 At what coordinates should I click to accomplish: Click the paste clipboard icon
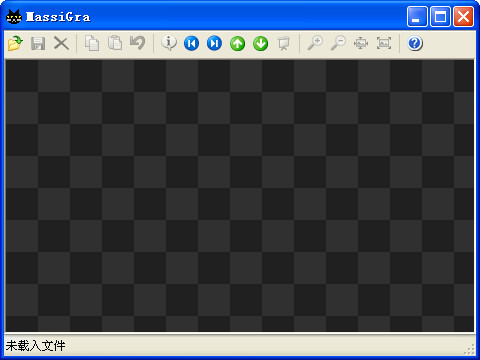(115, 43)
